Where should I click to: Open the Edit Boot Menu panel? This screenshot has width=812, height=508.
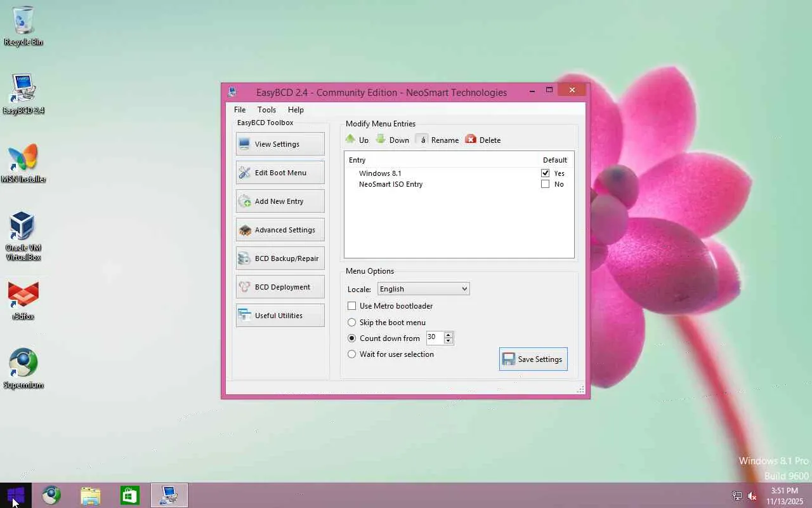[x=280, y=173]
